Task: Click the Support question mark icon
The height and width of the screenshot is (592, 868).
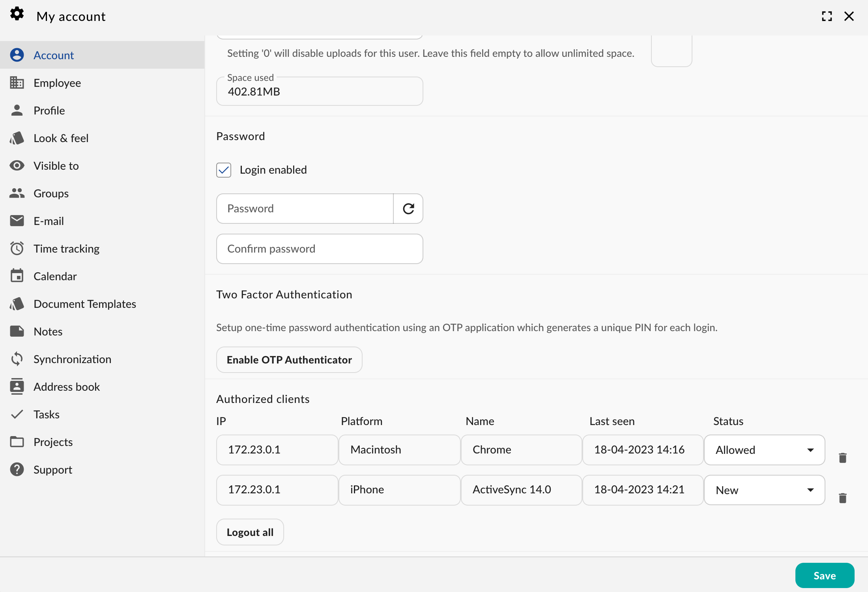Action: [x=17, y=469]
